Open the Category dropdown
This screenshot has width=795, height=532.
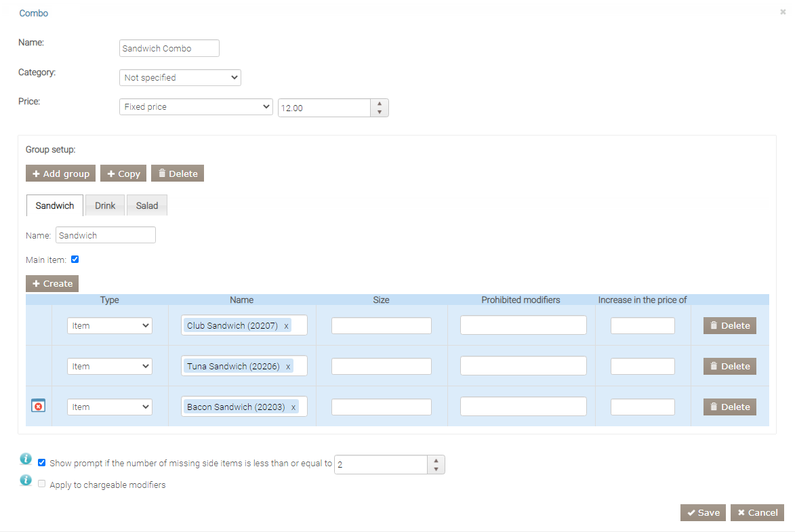[180, 78]
